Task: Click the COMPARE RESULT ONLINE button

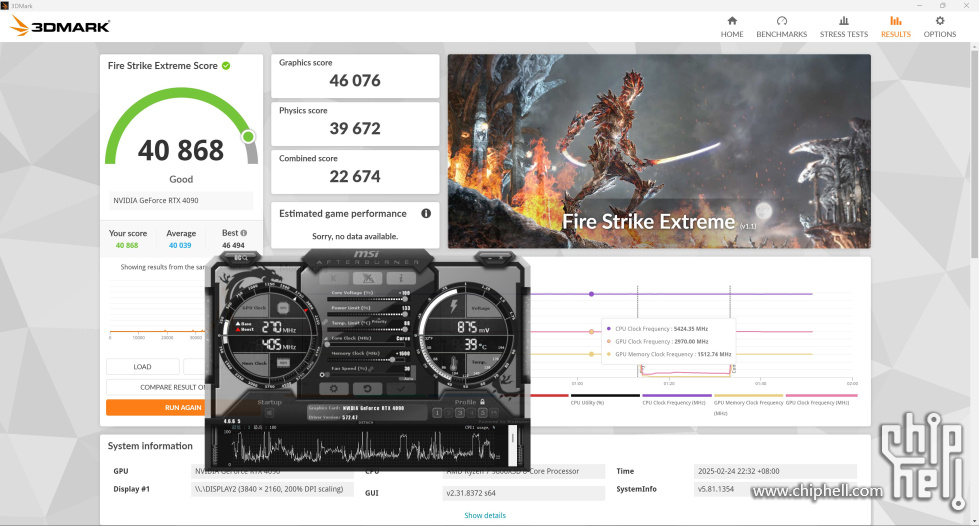Action: point(156,387)
